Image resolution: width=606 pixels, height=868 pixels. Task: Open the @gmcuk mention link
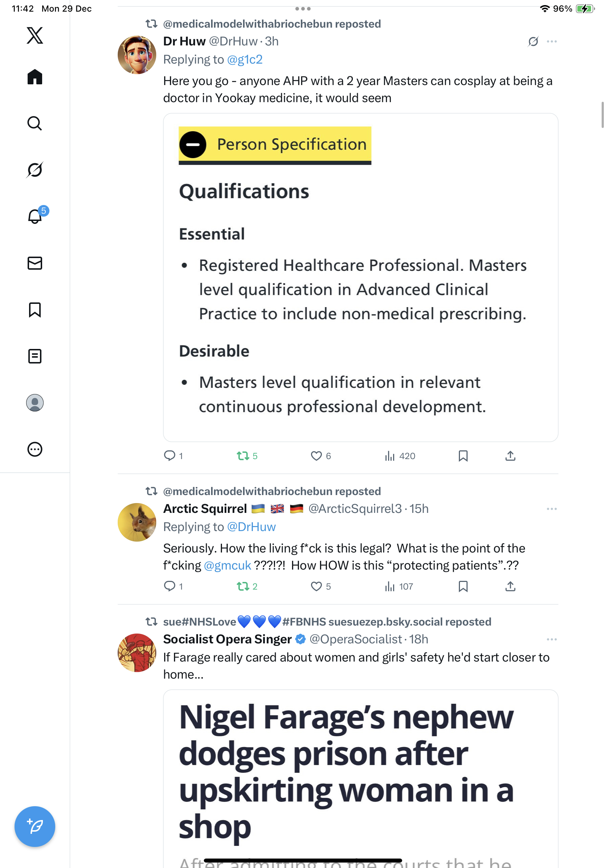point(227,565)
